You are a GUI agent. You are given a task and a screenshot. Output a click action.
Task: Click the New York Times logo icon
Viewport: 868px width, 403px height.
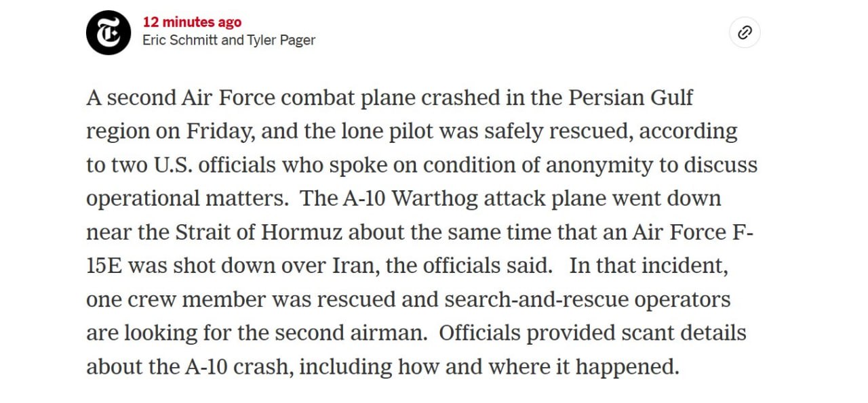coord(108,33)
